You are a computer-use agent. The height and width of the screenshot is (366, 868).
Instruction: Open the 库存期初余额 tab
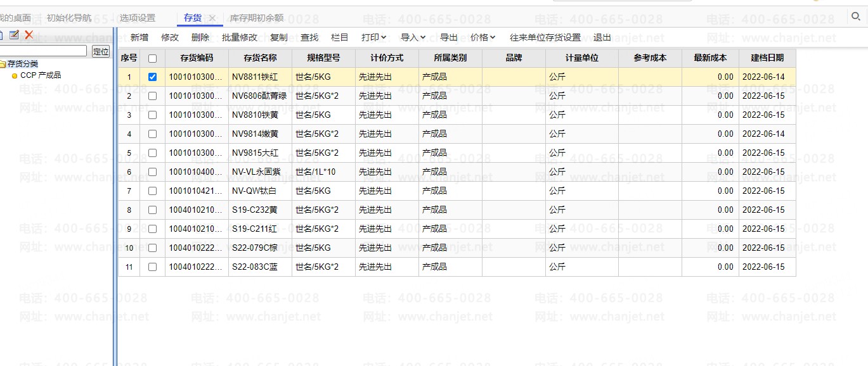[256, 18]
